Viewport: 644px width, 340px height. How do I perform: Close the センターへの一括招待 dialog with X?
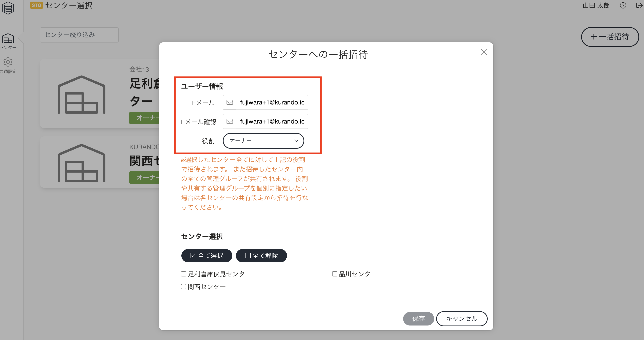coord(483,52)
